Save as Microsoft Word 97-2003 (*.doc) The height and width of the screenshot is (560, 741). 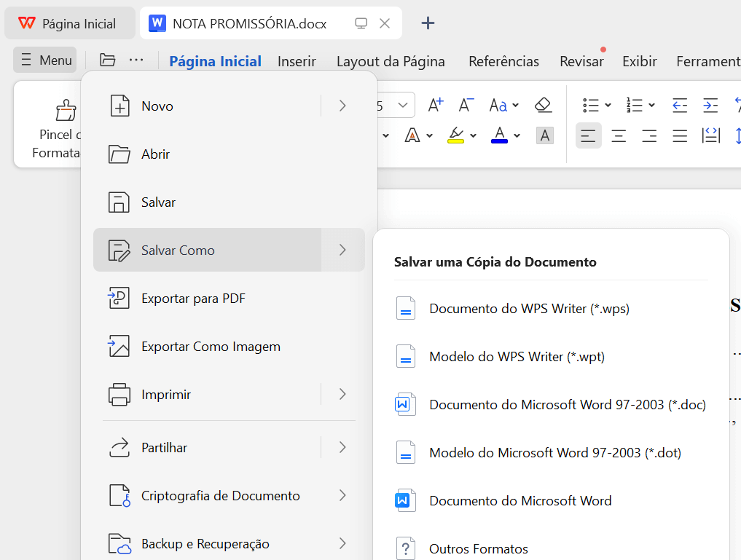(x=551, y=405)
